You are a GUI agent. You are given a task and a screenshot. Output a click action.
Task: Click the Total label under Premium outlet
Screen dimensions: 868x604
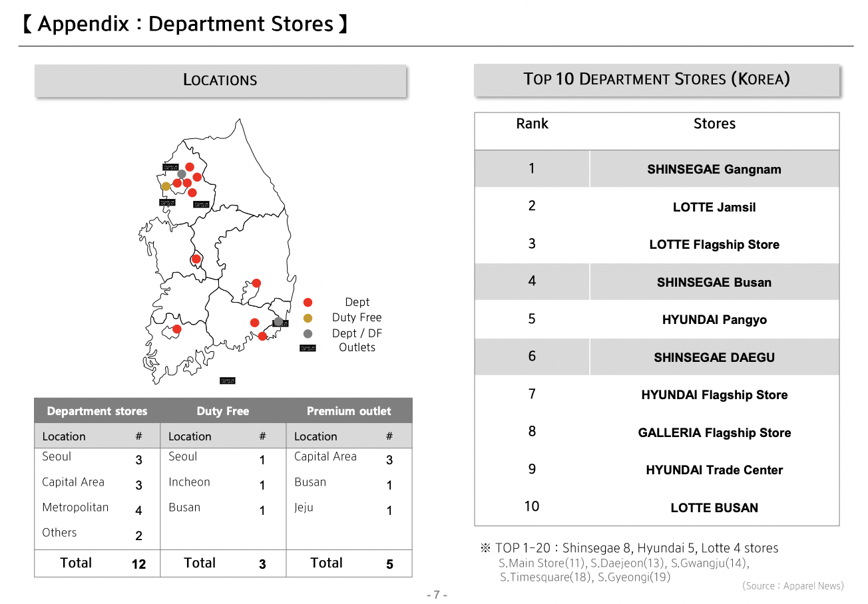click(x=327, y=563)
